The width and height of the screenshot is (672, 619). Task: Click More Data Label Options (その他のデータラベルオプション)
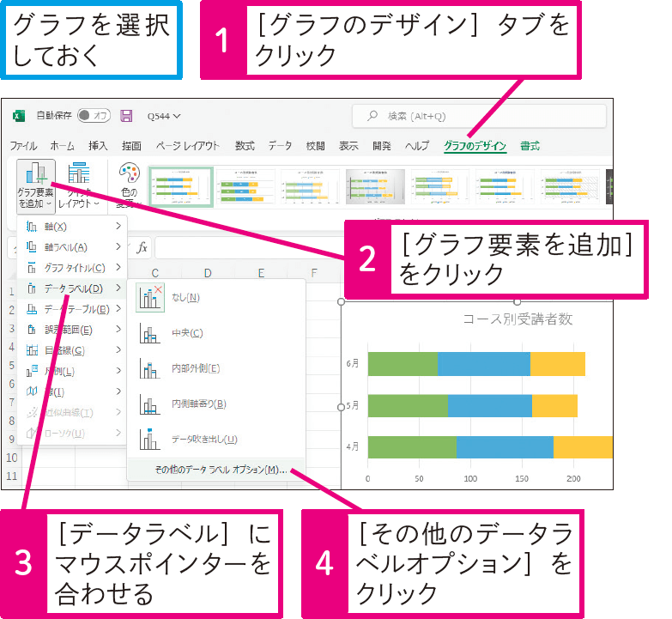[220, 470]
